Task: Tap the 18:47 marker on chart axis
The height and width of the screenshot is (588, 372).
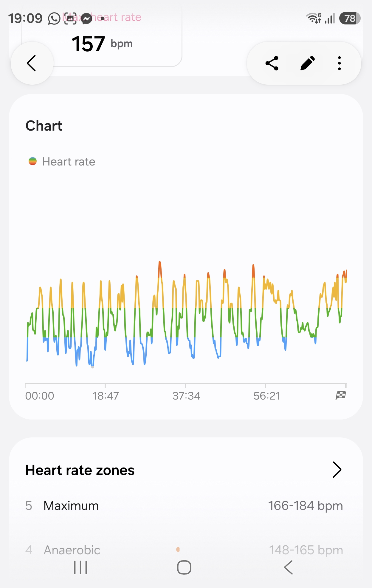Action: pyautogui.click(x=106, y=396)
